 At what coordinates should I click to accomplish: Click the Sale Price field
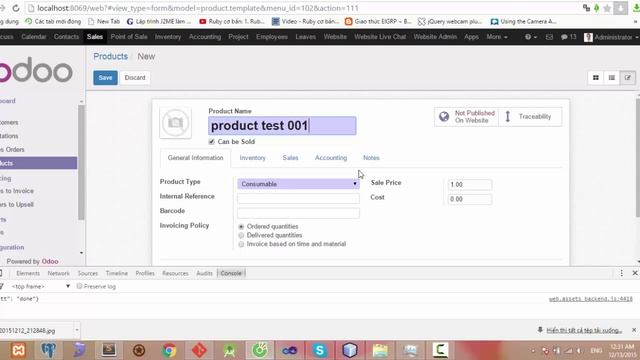[x=470, y=184]
